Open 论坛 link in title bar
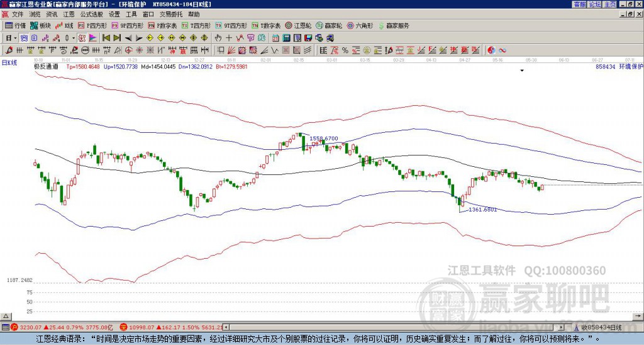The height and width of the screenshot is (345, 644). 595,4
